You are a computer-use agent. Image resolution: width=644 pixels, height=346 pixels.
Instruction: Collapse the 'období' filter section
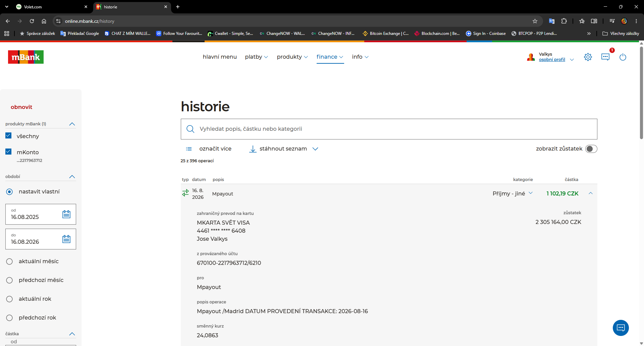(72, 177)
